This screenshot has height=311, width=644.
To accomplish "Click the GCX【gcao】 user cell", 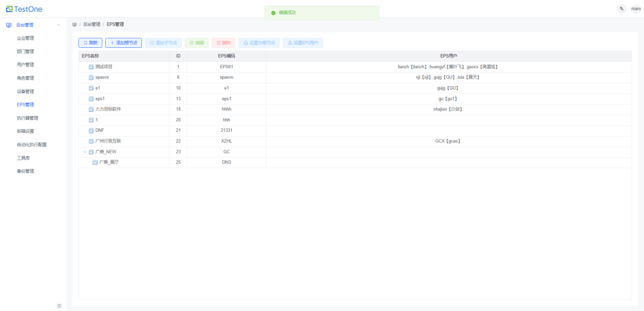I will (448, 141).
